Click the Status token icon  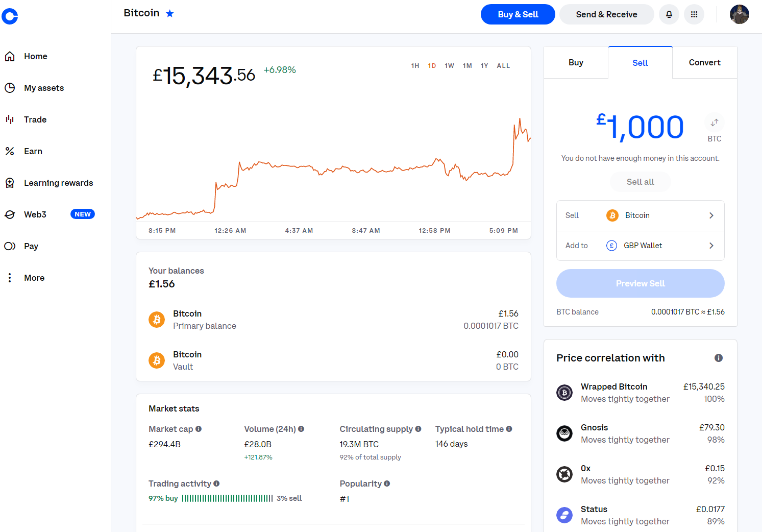click(x=564, y=515)
